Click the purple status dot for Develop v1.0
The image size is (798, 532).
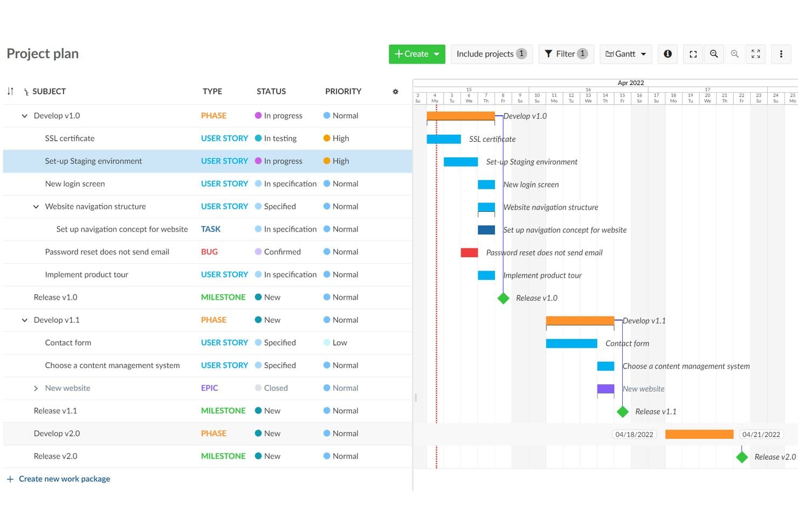(x=258, y=116)
